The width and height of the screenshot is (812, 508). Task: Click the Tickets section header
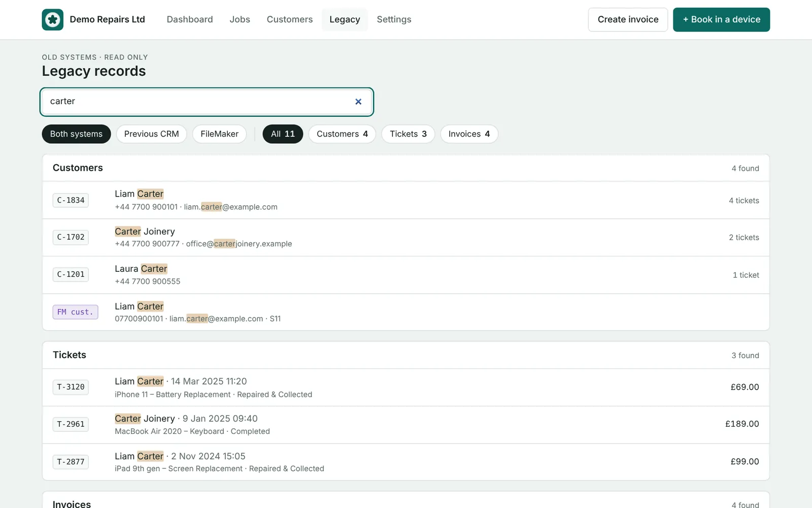pos(70,355)
